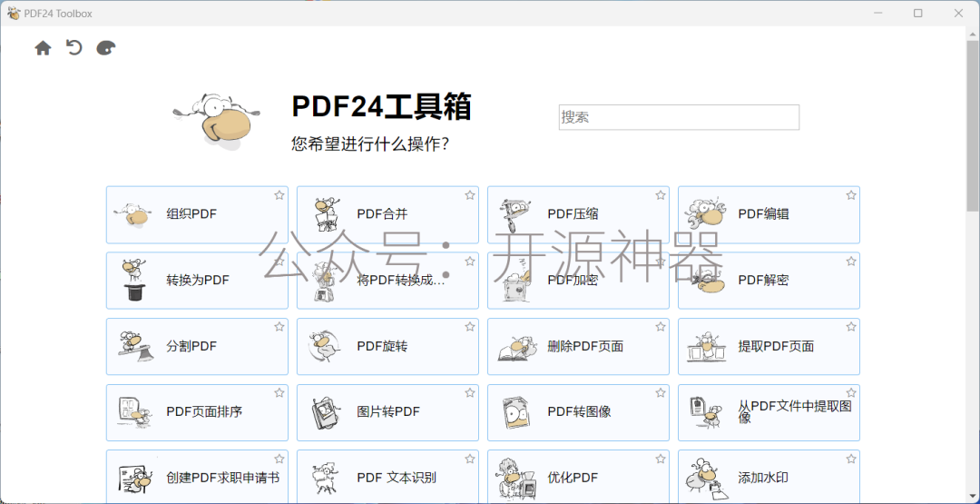Image resolution: width=980 pixels, height=504 pixels.
Task: Star the 图片转PDF tool
Action: (470, 393)
